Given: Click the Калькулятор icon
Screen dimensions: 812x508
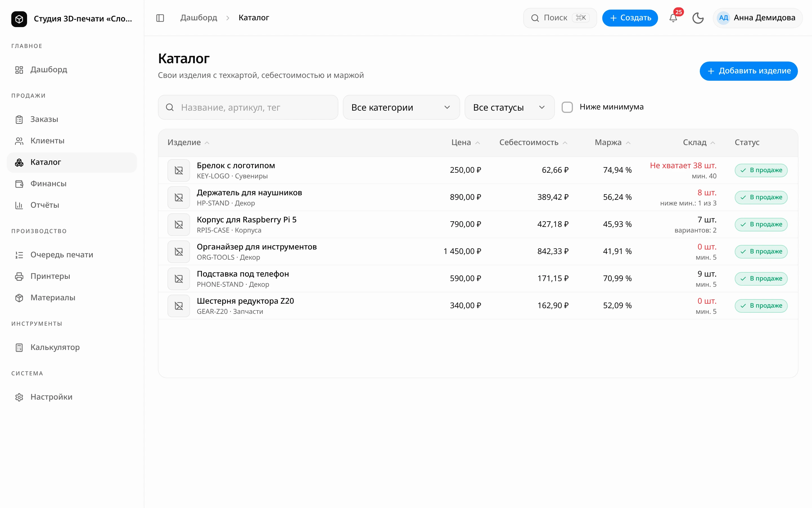Looking at the screenshot, I should [19, 347].
